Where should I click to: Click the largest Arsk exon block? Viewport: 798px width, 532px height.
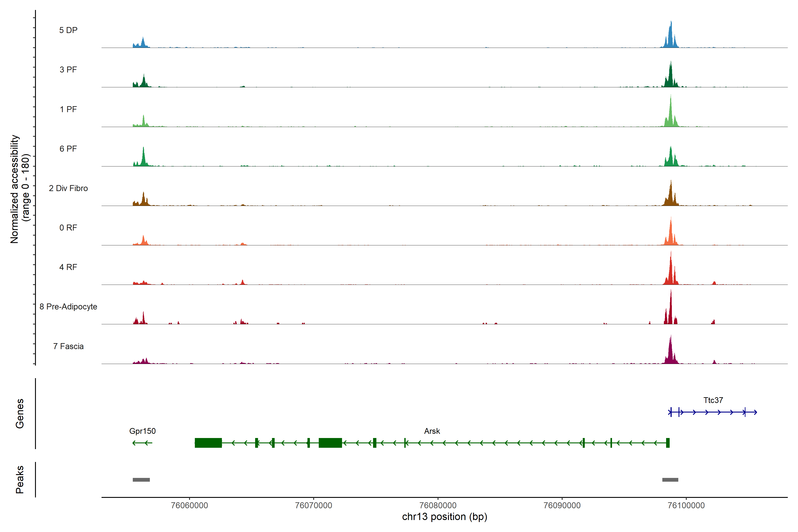208,443
